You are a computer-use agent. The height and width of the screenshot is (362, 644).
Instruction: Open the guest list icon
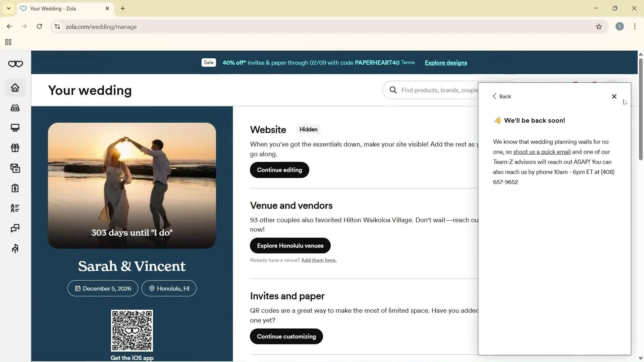(15, 208)
